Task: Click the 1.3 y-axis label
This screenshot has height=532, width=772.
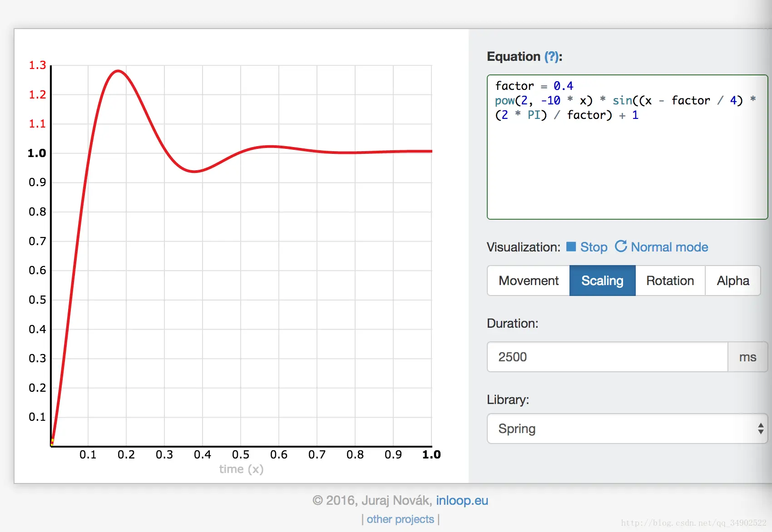Action: [37, 65]
